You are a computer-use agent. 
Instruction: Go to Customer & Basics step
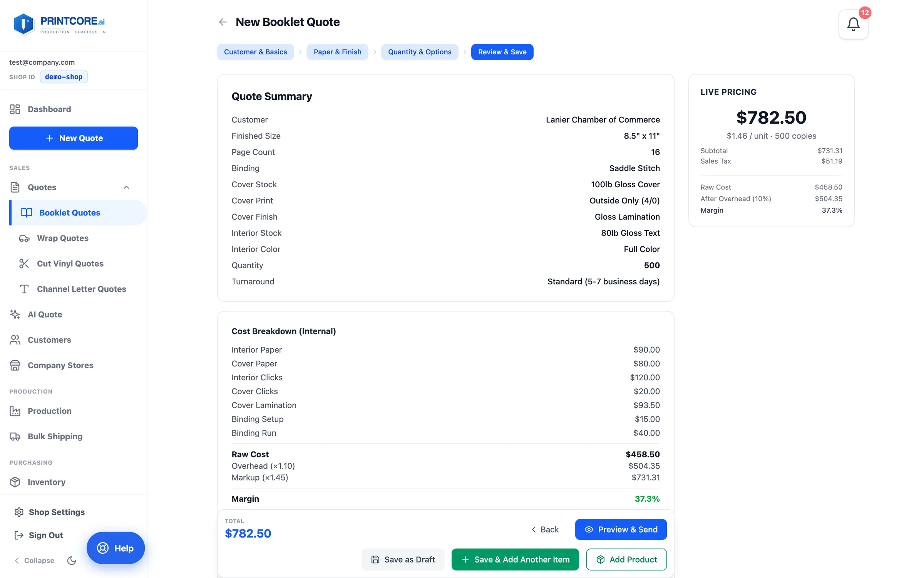click(x=255, y=52)
